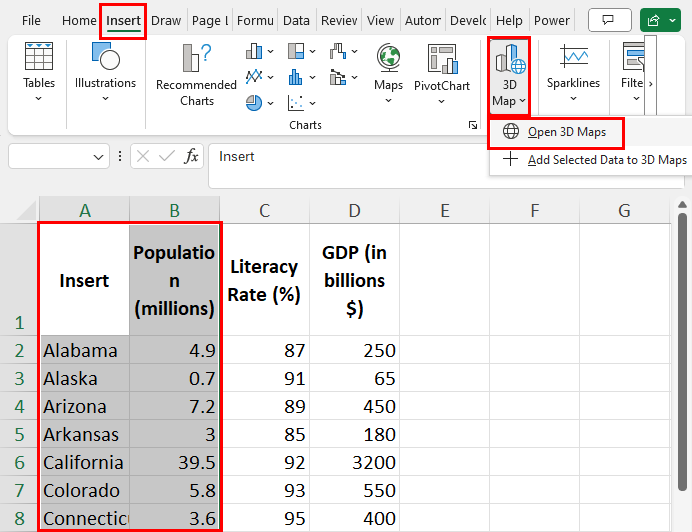
Task: Switch to the Home tab
Action: coord(79,20)
